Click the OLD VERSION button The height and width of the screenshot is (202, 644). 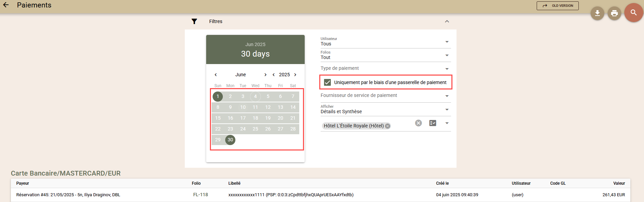[x=558, y=6]
